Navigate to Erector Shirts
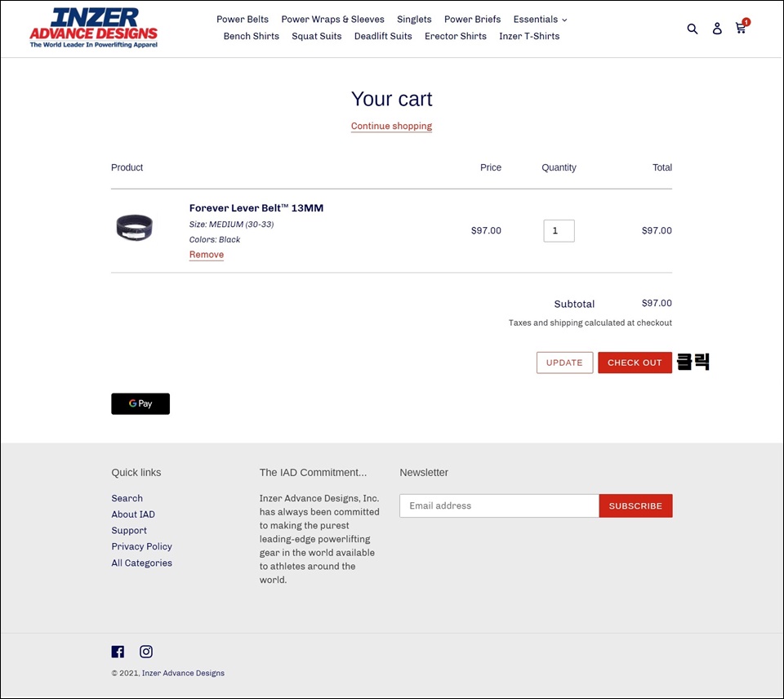The width and height of the screenshot is (784, 699). [456, 36]
